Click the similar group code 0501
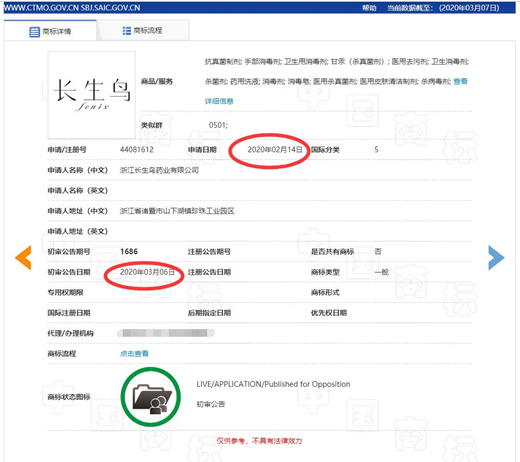This screenshot has width=520, height=462. (218, 125)
